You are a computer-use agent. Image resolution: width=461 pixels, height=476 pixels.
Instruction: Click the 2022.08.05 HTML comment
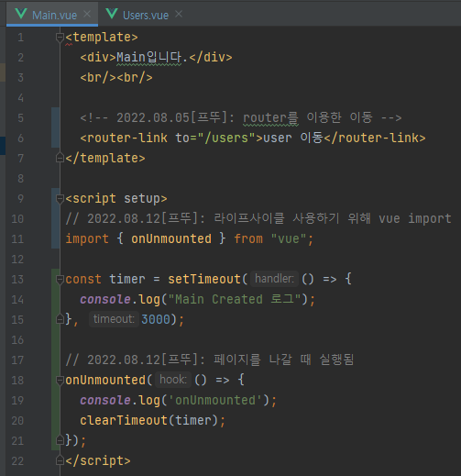tap(241, 117)
